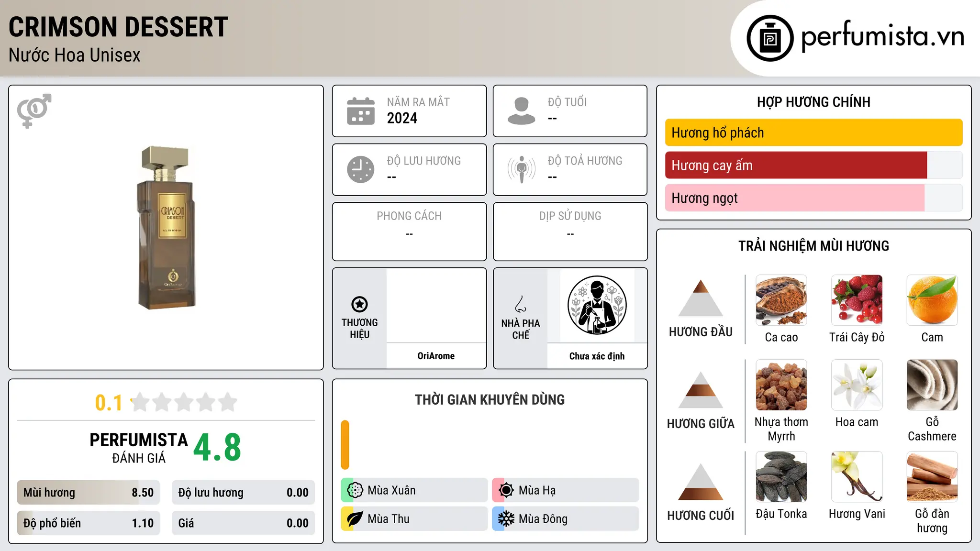Click the Thời gian khuyên dùng heading
The image size is (980, 551).
[x=490, y=399]
